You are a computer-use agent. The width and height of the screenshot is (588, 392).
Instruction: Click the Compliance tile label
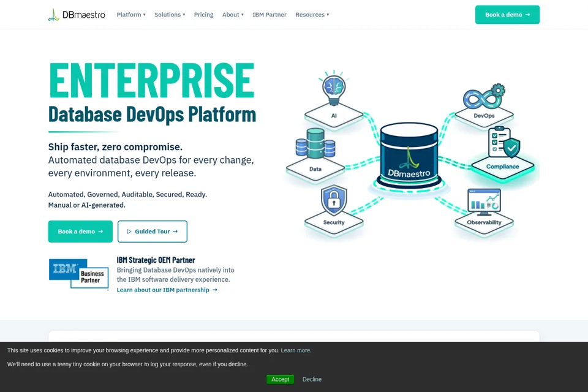tap(502, 167)
